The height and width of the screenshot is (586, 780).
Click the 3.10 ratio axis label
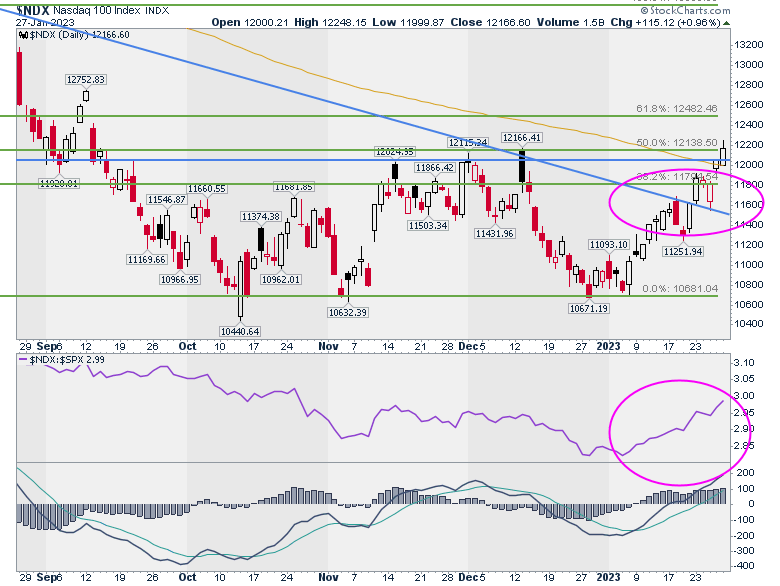point(744,363)
